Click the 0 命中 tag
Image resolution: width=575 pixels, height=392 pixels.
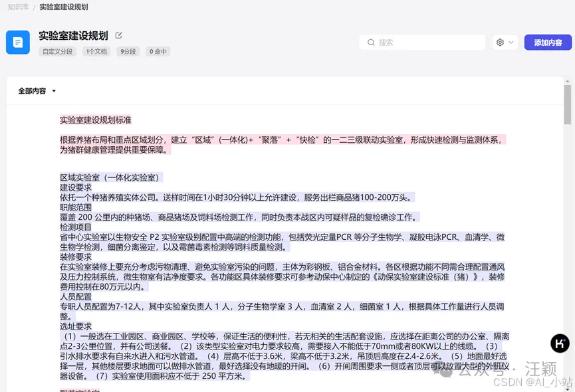[x=158, y=51]
